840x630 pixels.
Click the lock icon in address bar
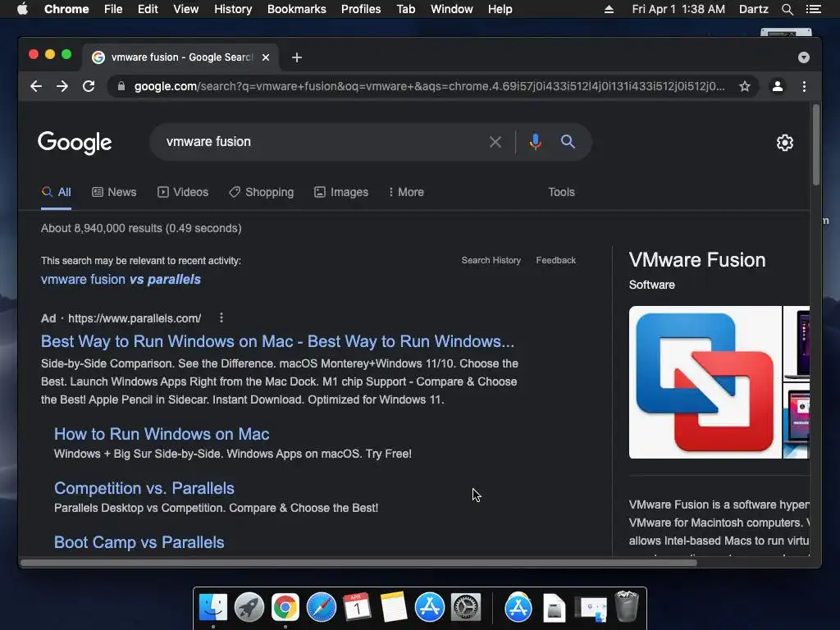point(121,86)
